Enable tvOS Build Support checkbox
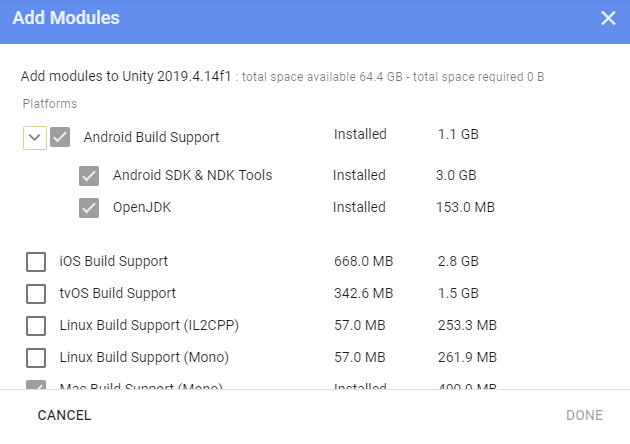This screenshot has width=630, height=444. coord(36,294)
